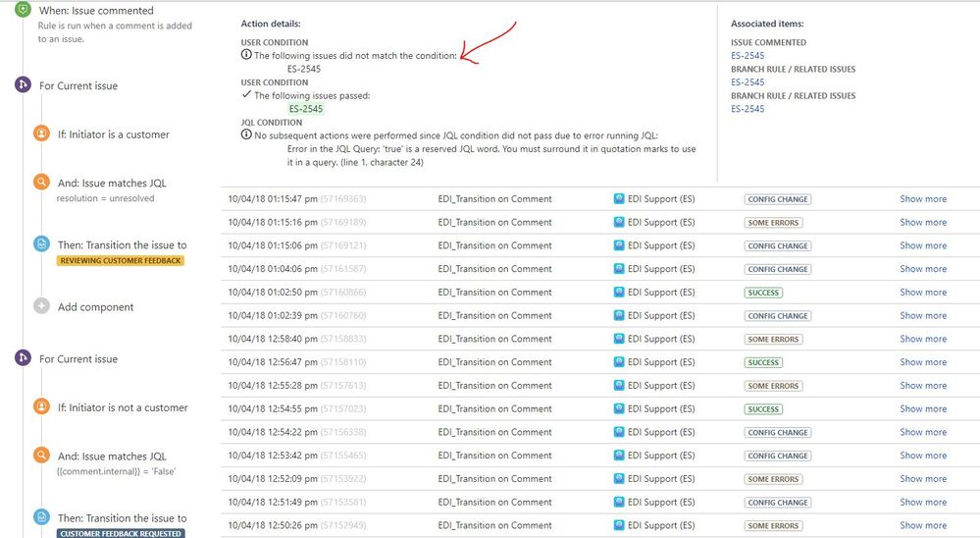Expand Show more for 01:15:06 pm entry
This screenshot has width=980, height=538.
[923, 245]
